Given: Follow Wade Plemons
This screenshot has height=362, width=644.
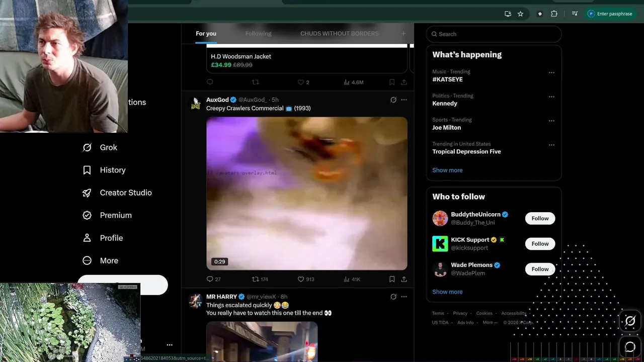Looking at the screenshot, I should tap(540, 269).
